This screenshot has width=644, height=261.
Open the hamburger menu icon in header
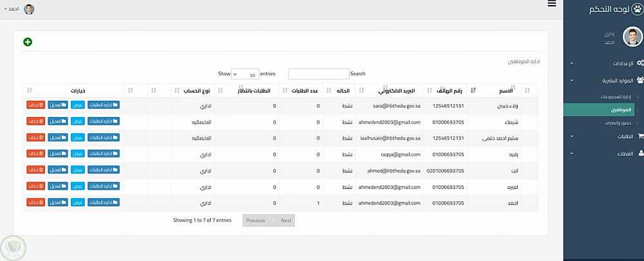(x=552, y=4)
